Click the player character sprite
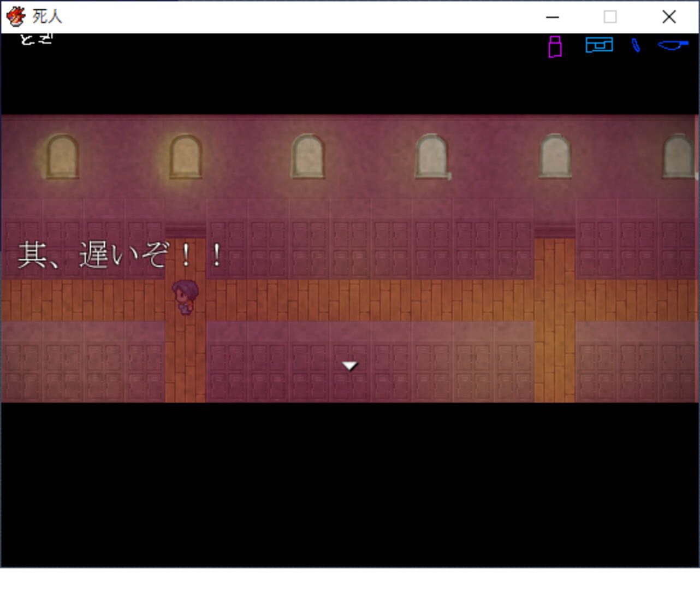Viewport: 700px width, 590px height. click(186, 297)
